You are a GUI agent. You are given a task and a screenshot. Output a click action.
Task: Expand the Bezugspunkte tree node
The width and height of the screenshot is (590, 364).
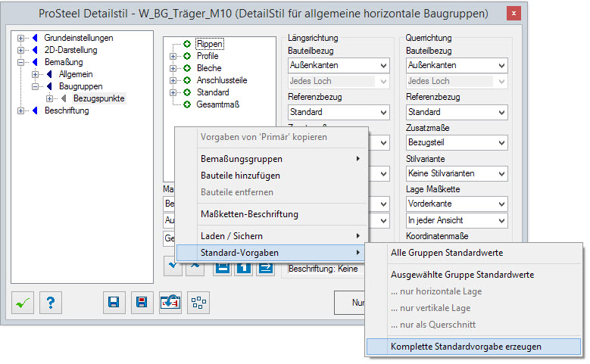point(49,98)
